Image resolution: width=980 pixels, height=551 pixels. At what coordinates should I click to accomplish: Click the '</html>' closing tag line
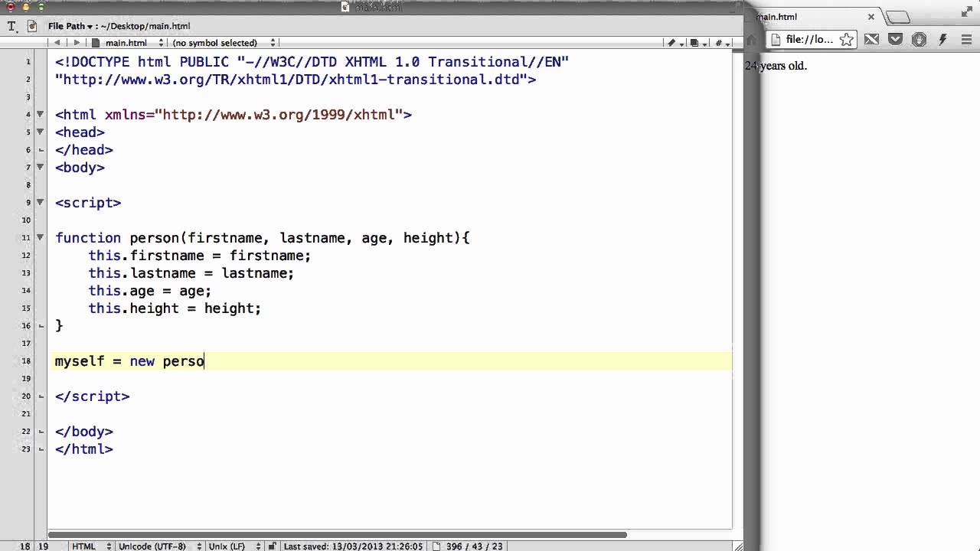[x=84, y=449]
